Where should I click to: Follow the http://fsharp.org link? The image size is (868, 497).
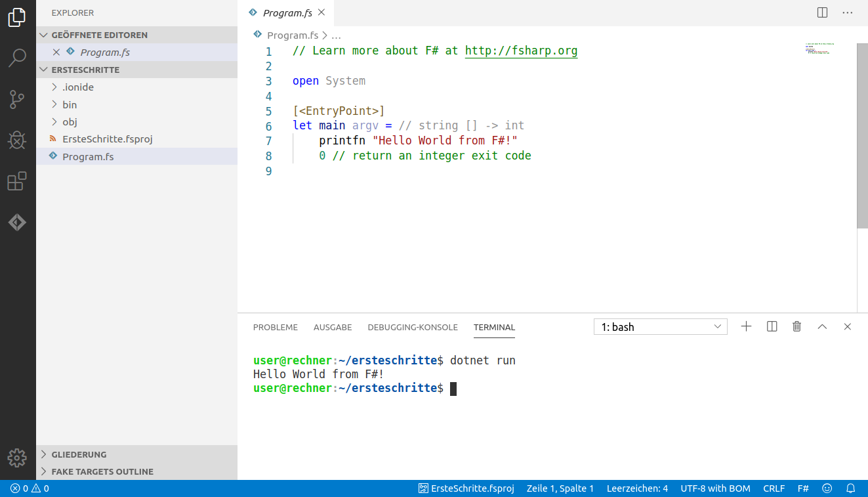pos(521,51)
